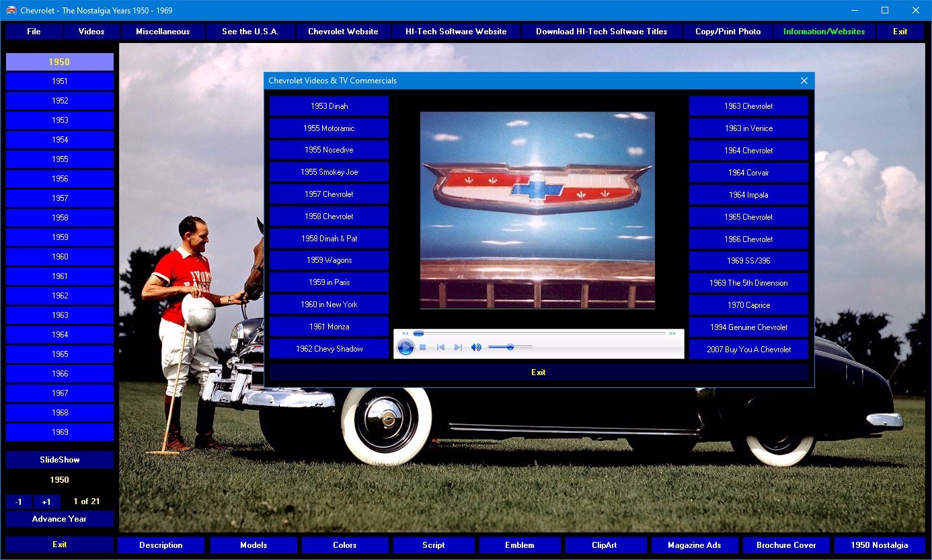Screen dimensions: 932x560
Task: Play the 1955 Motoramic video
Action: coord(329,128)
